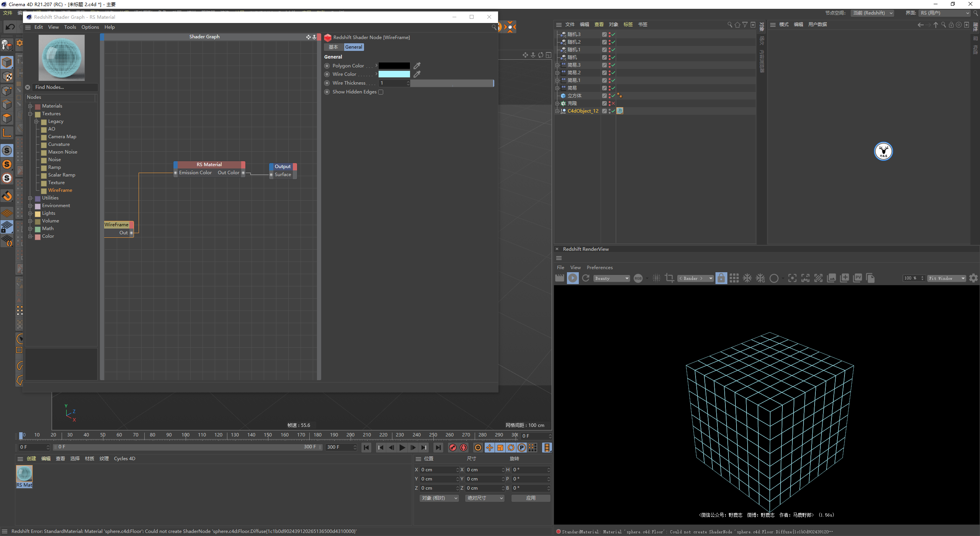The width and height of the screenshot is (980, 536).
Task: Toggle visibility dots of 克隆 object
Action: (x=609, y=103)
